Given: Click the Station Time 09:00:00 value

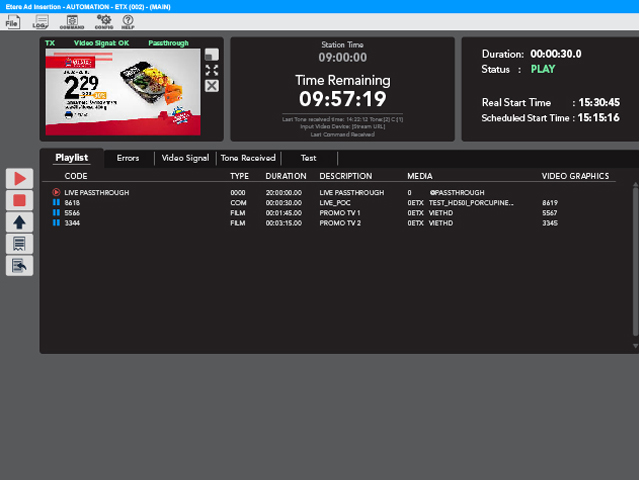Looking at the screenshot, I should click(x=342, y=58).
